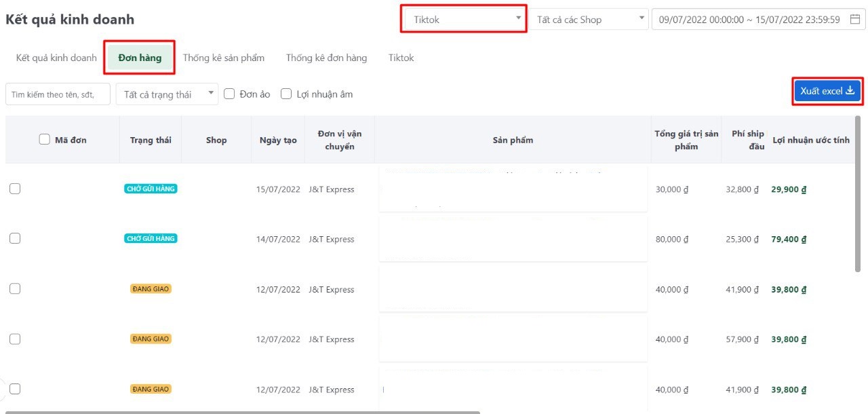Viewport: 868px width, 414px height.
Task: Select the 'Tiktok' tab
Action: [401, 58]
